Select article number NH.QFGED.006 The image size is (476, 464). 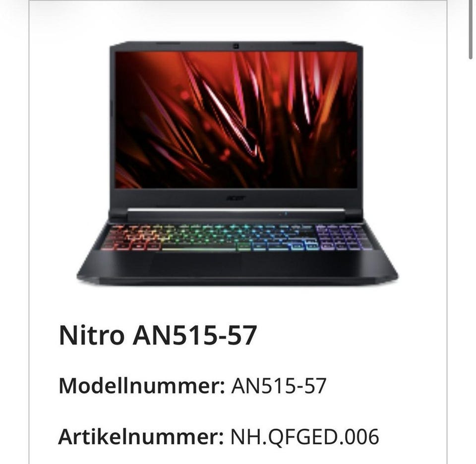click(x=304, y=437)
